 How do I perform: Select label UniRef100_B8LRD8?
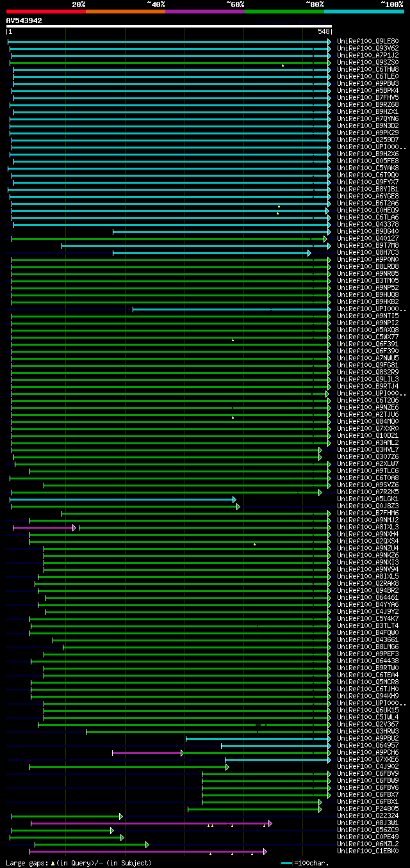click(x=368, y=267)
